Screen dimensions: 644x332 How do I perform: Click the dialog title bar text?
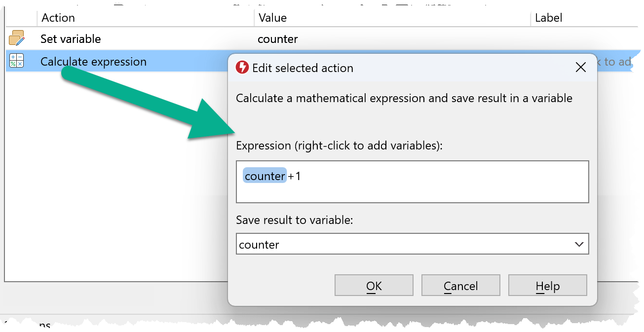pos(303,68)
